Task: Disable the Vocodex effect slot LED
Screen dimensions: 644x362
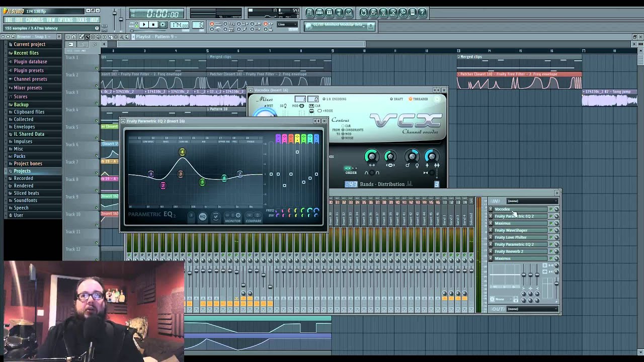Action: pyautogui.click(x=550, y=209)
